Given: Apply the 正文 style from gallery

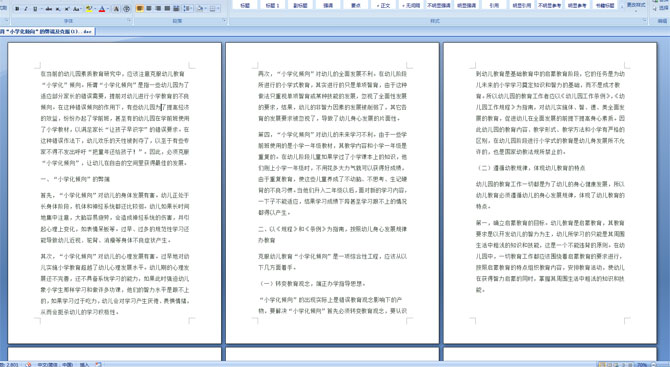Looking at the screenshot, I should (x=383, y=5).
